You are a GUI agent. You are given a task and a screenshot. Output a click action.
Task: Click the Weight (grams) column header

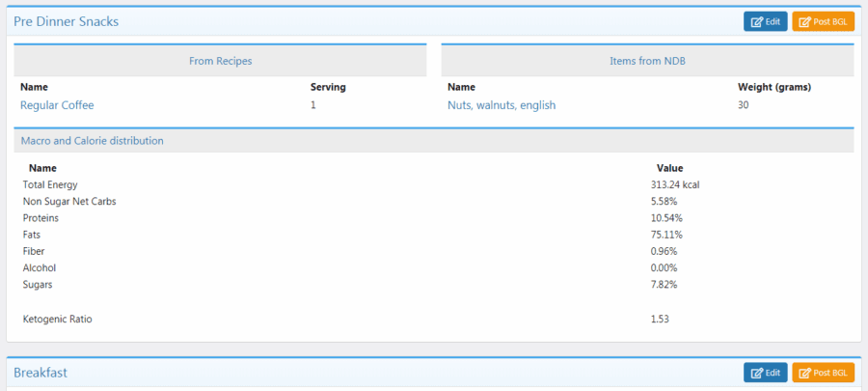point(773,87)
